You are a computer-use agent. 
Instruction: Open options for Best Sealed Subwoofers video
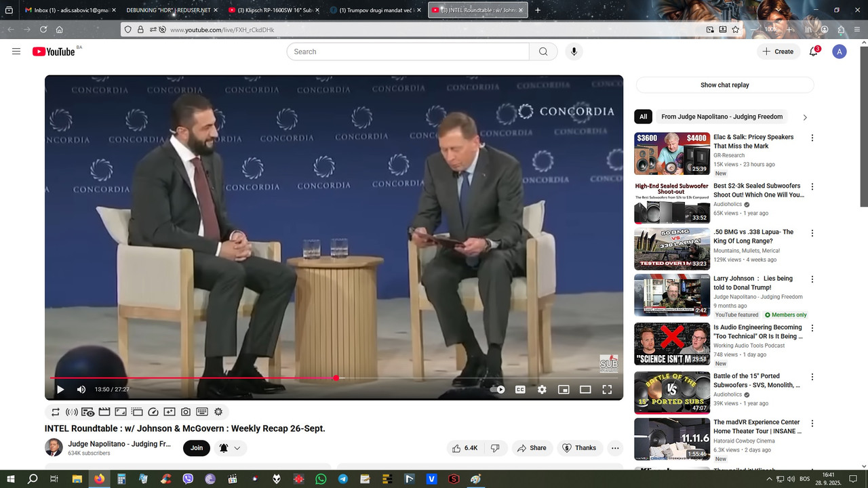(812, 186)
